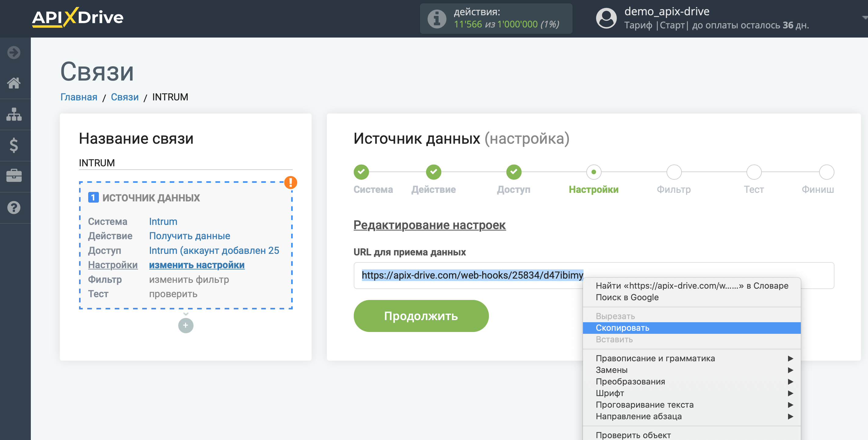868x440 pixels.
Task: Click the ApiX-Drive logo
Action: click(78, 17)
